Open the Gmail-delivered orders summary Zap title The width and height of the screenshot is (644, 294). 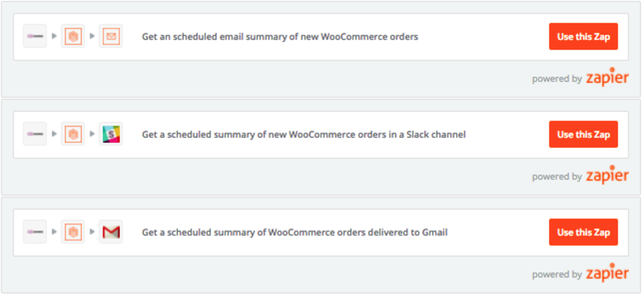click(x=295, y=233)
